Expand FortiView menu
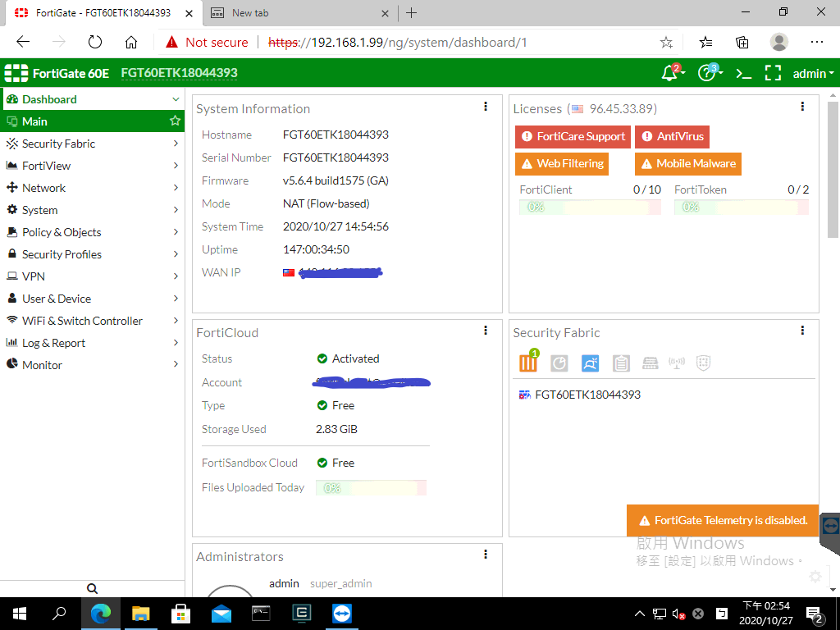840x630 pixels. [92, 166]
